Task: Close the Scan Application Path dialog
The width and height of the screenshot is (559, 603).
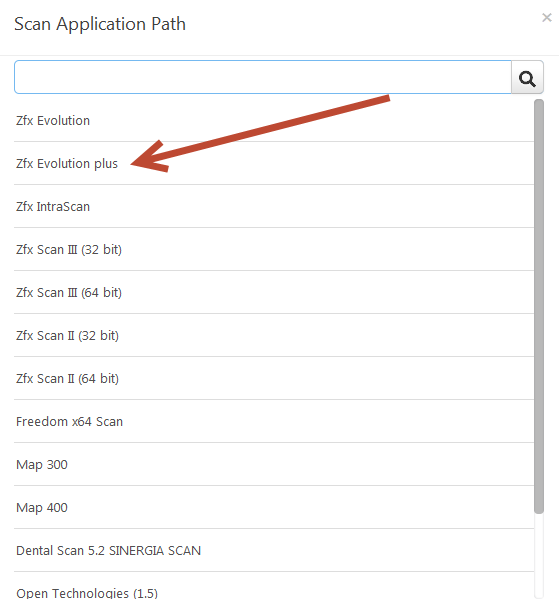Action: [x=547, y=17]
